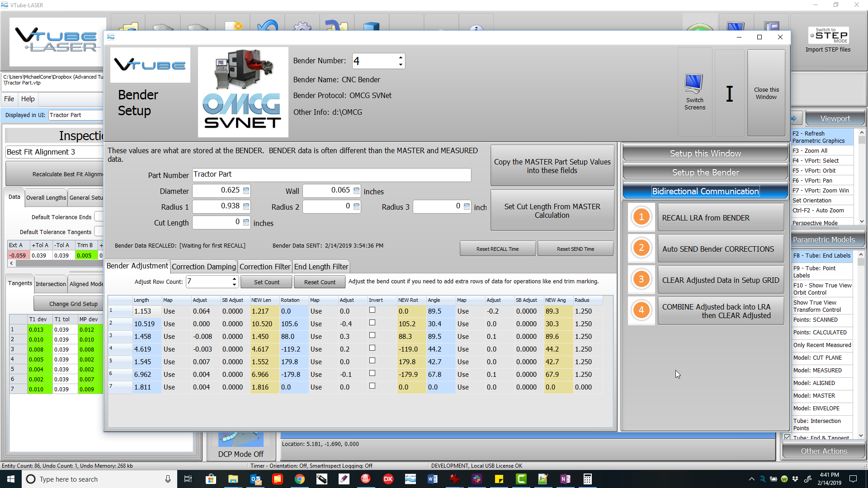The image size is (868, 488).
Task: Open calculator icon beside Wall field
Action: click(356, 191)
